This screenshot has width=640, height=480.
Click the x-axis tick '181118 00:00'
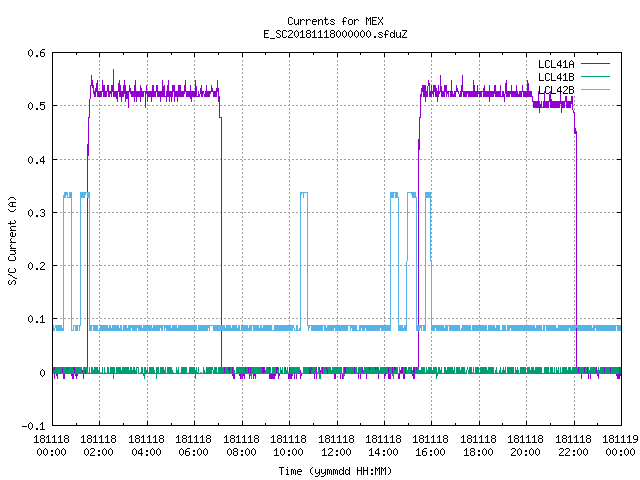[51, 446]
